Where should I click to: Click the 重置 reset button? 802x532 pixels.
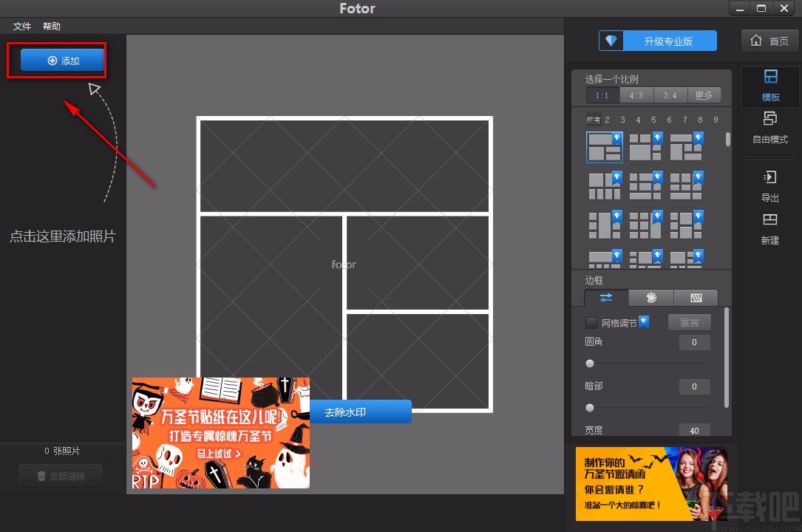(689, 322)
